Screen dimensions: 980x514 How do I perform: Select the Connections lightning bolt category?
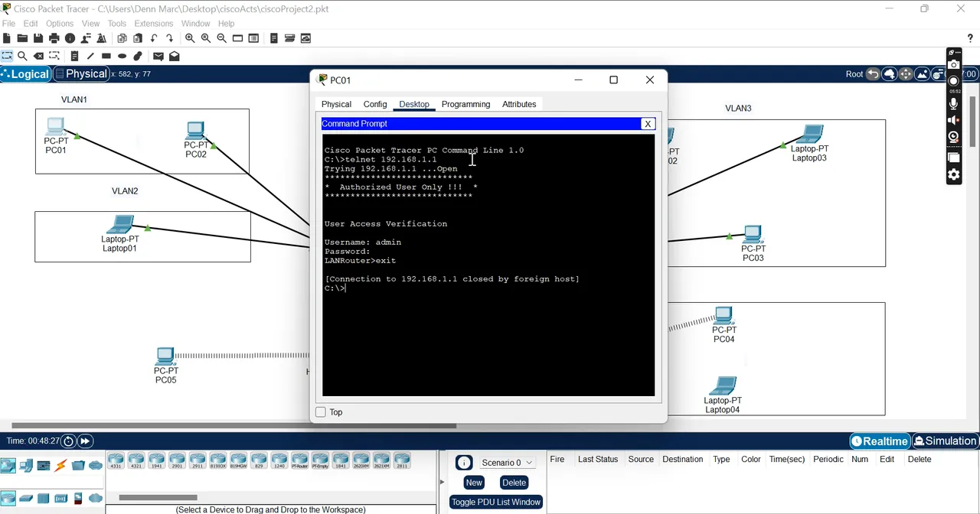[x=60, y=465]
